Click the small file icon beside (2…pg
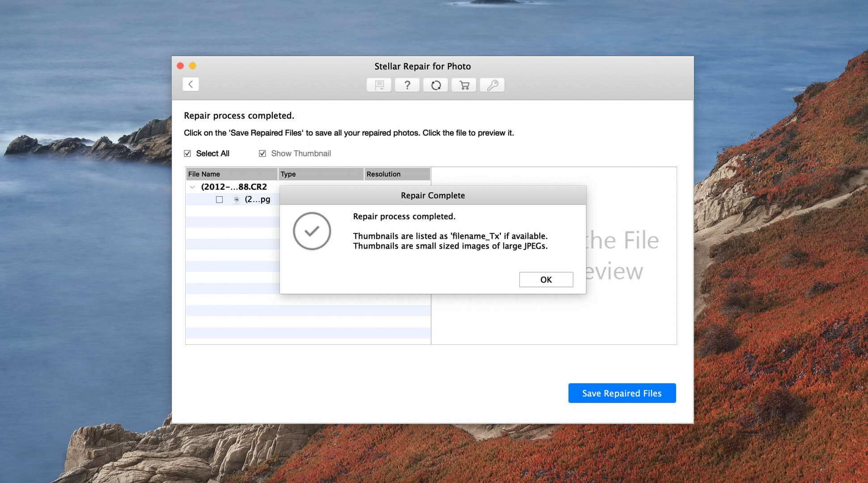This screenshot has height=483, width=868. coord(236,199)
